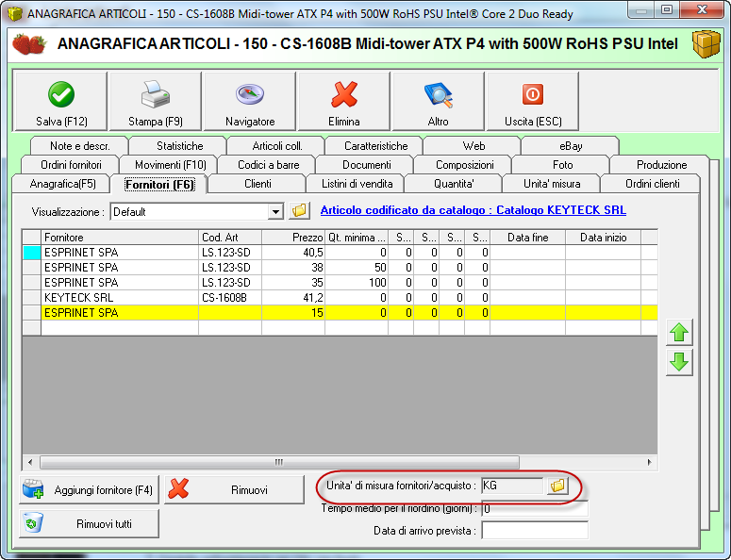Click the Tempo medio per il riordino field
The image size is (731, 560).
coord(535,509)
